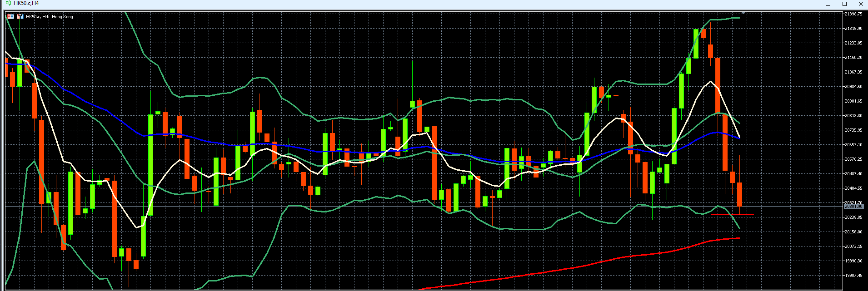Click the 20156.00 price scale label
This screenshot has height=291, width=868.
853,232
